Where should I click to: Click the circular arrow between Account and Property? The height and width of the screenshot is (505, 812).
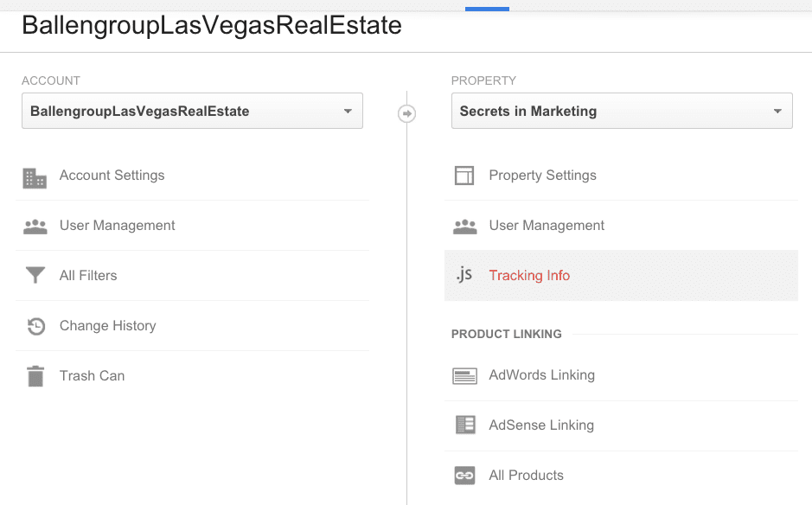(x=406, y=113)
